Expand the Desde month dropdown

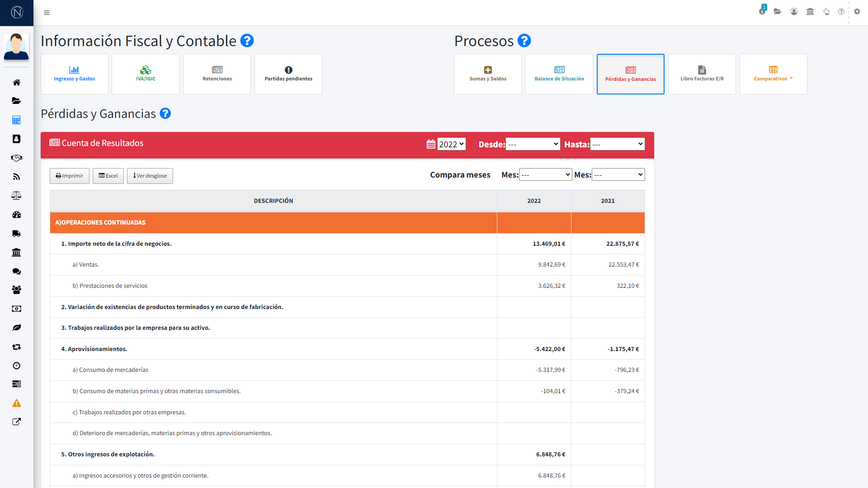pyautogui.click(x=533, y=144)
